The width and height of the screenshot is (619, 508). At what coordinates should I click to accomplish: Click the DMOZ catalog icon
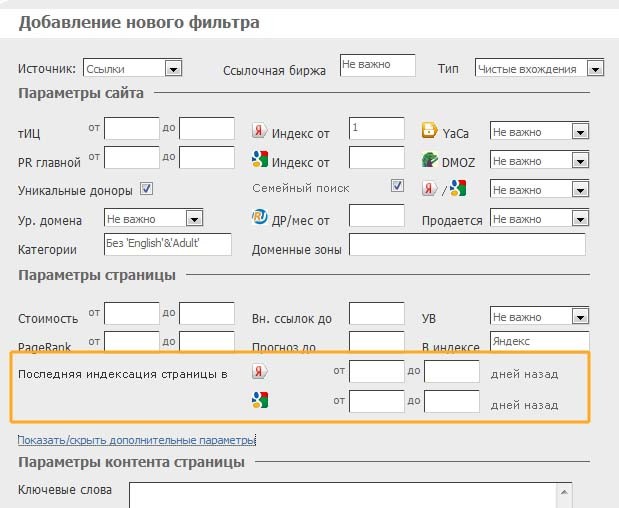(x=429, y=160)
